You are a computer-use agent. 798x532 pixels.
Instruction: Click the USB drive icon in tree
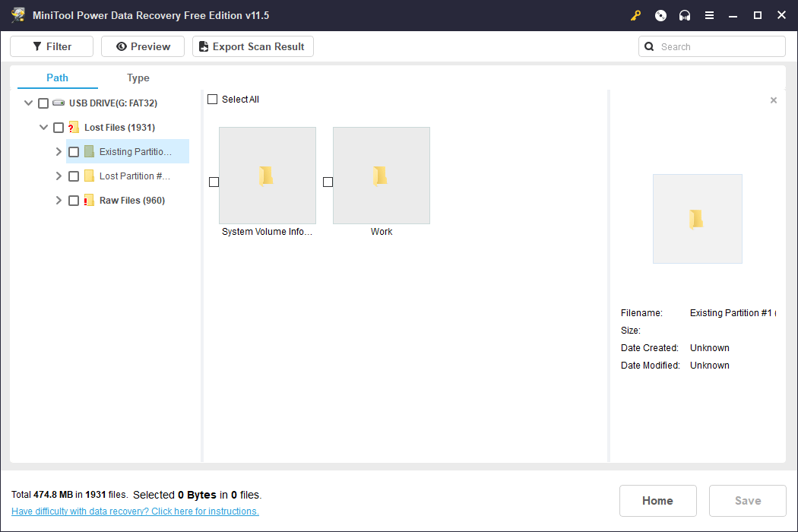59,103
